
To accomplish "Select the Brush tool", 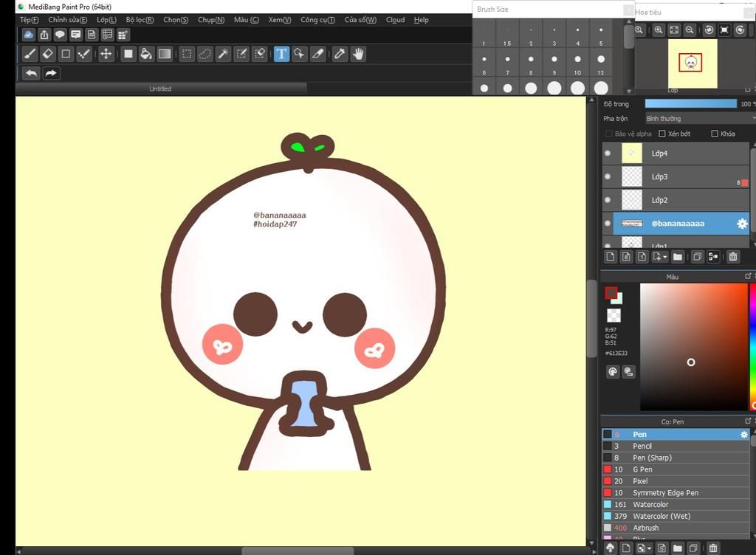I will 30,54.
